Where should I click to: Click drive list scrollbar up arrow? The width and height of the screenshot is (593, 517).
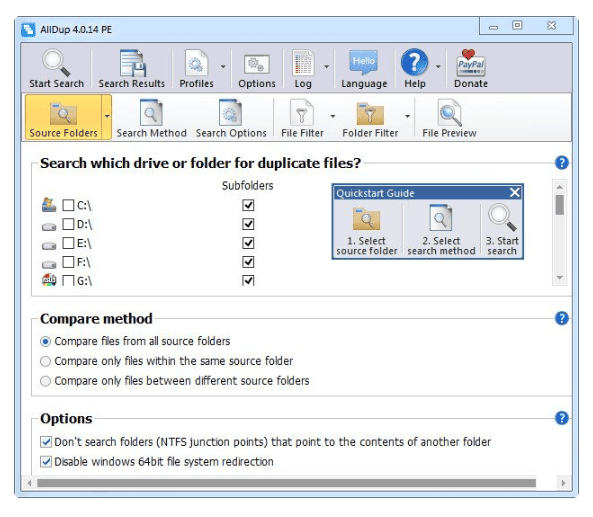coord(560,187)
